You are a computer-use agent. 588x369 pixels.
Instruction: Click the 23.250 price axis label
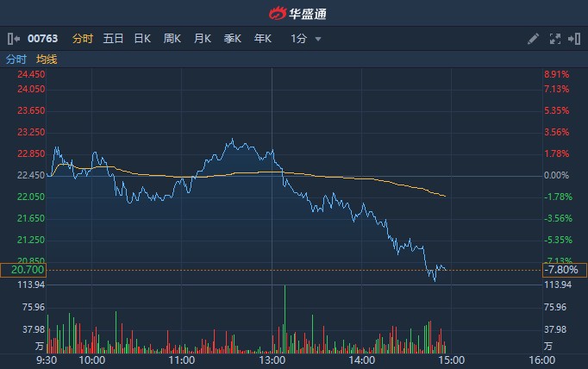coord(31,133)
